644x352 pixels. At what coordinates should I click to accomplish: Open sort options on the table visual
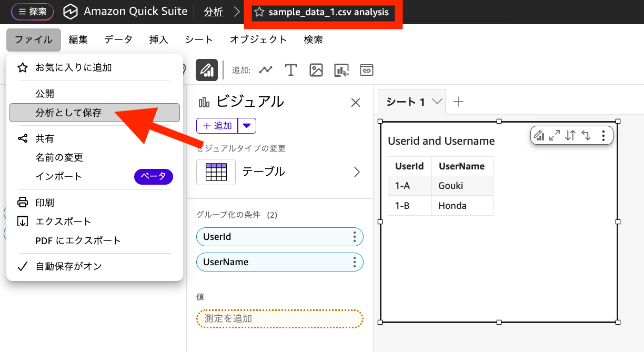pyautogui.click(x=570, y=135)
